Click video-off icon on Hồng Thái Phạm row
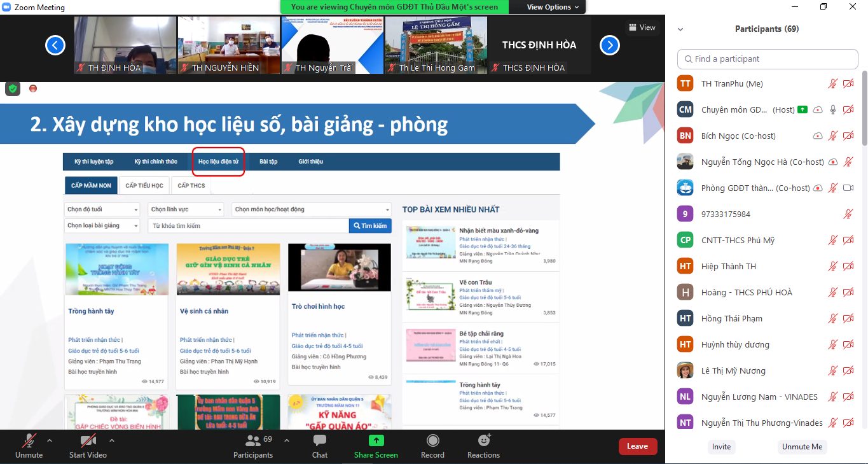The height and width of the screenshot is (464, 868). click(x=848, y=318)
